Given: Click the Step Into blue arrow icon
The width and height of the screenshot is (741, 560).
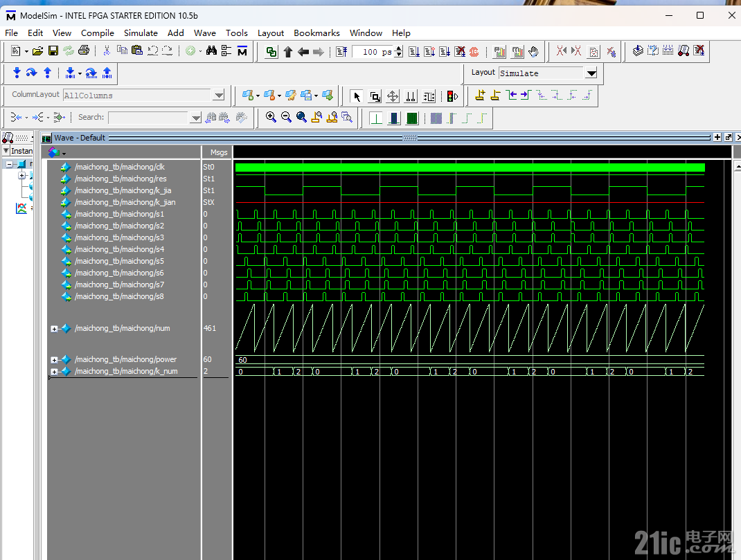Looking at the screenshot, I should pyautogui.click(x=17, y=73).
